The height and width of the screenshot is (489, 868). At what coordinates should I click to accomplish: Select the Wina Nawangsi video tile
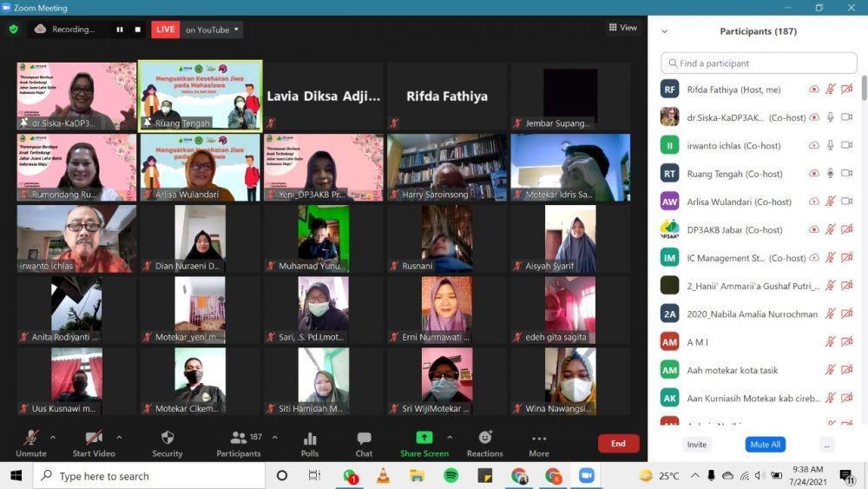pos(570,381)
